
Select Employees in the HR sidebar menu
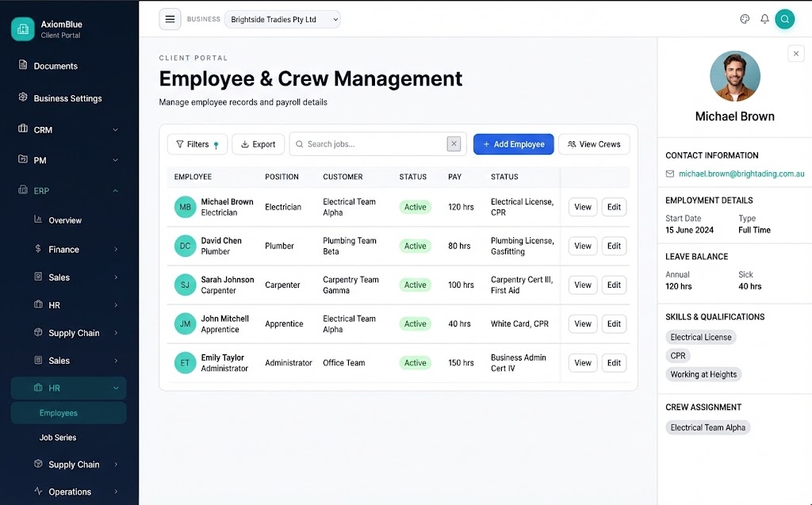(58, 412)
